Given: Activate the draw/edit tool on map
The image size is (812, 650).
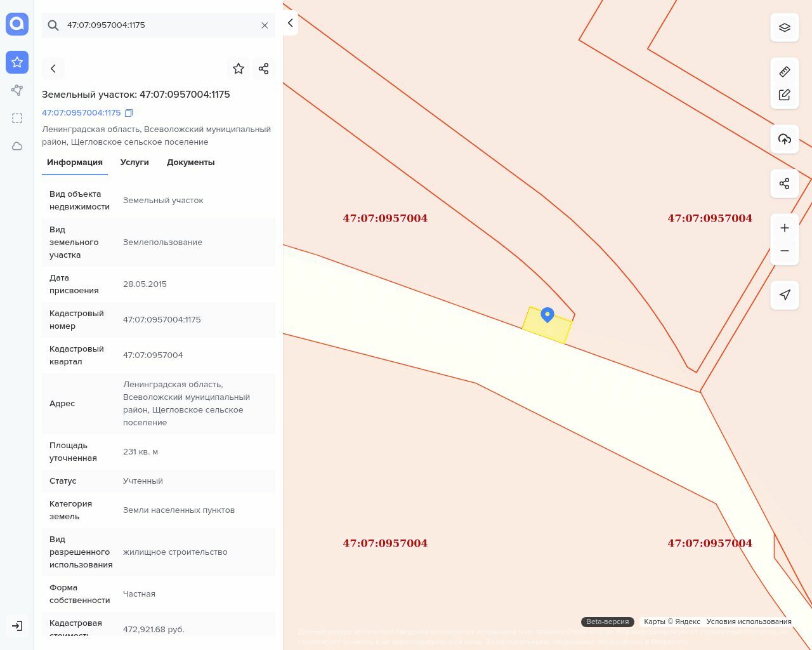Looking at the screenshot, I should [784, 95].
